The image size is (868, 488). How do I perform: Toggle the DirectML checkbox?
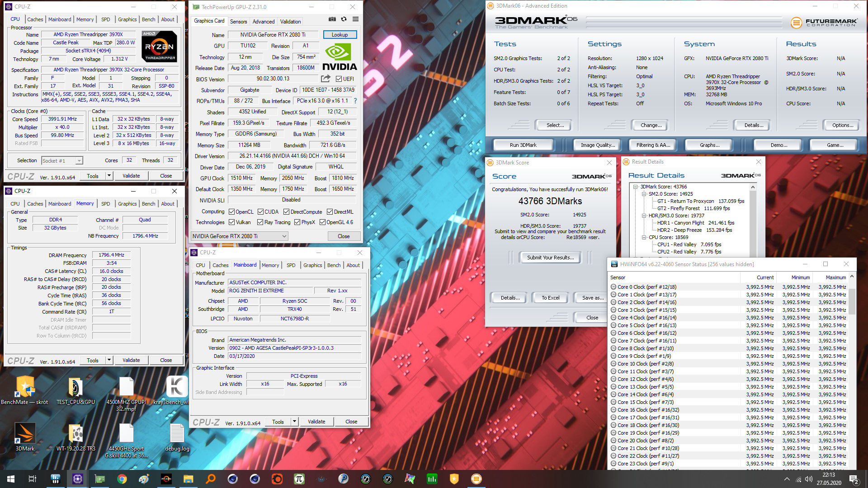(x=330, y=212)
